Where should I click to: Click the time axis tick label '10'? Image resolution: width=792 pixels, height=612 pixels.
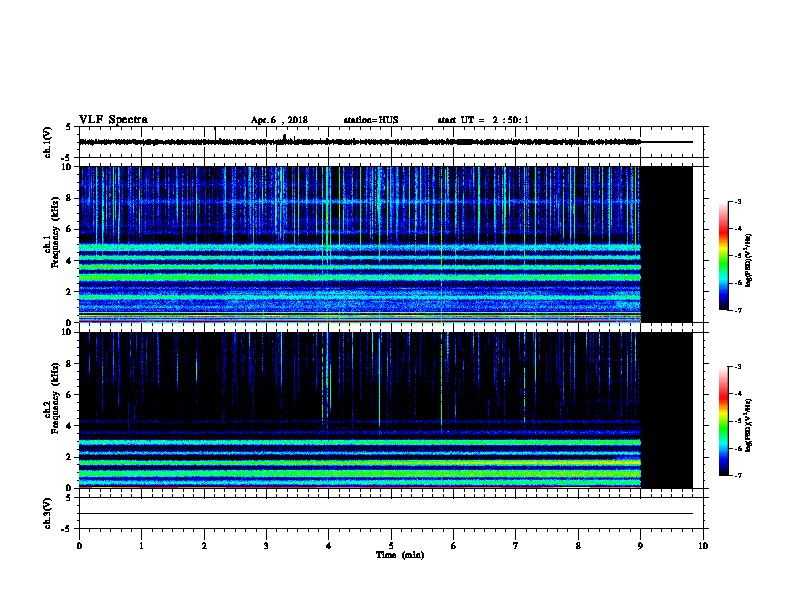(x=703, y=546)
